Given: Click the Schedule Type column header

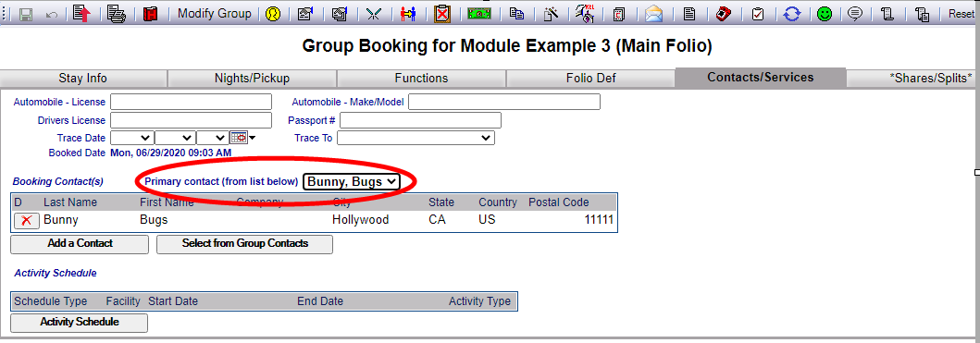Looking at the screenshot, I should [x=51, y=301].
